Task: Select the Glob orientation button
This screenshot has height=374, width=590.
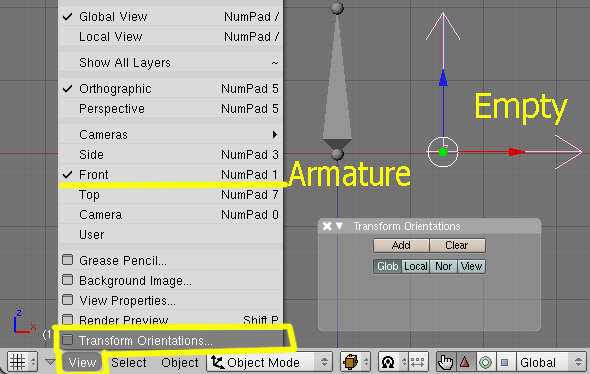Action: [388, 266]
